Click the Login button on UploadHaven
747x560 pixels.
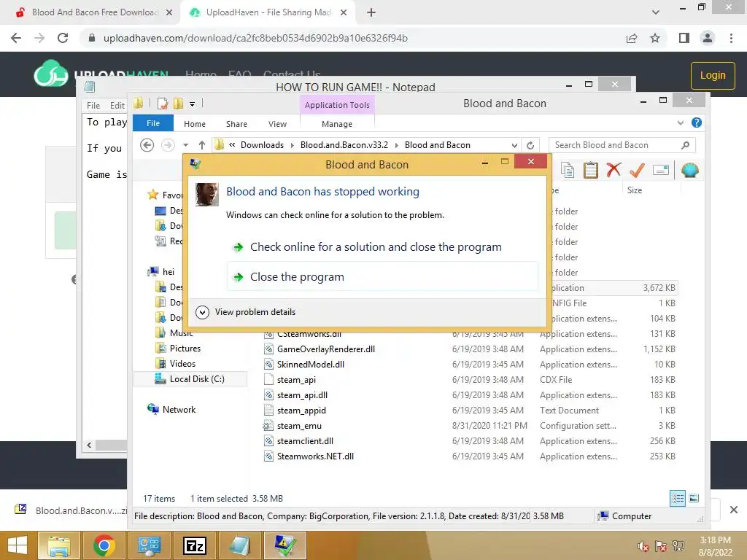pyautogui.click(x=713, y=75)
